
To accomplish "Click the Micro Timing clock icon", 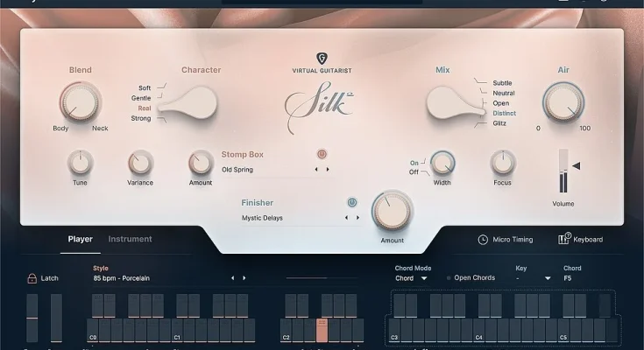I will 483,240.
